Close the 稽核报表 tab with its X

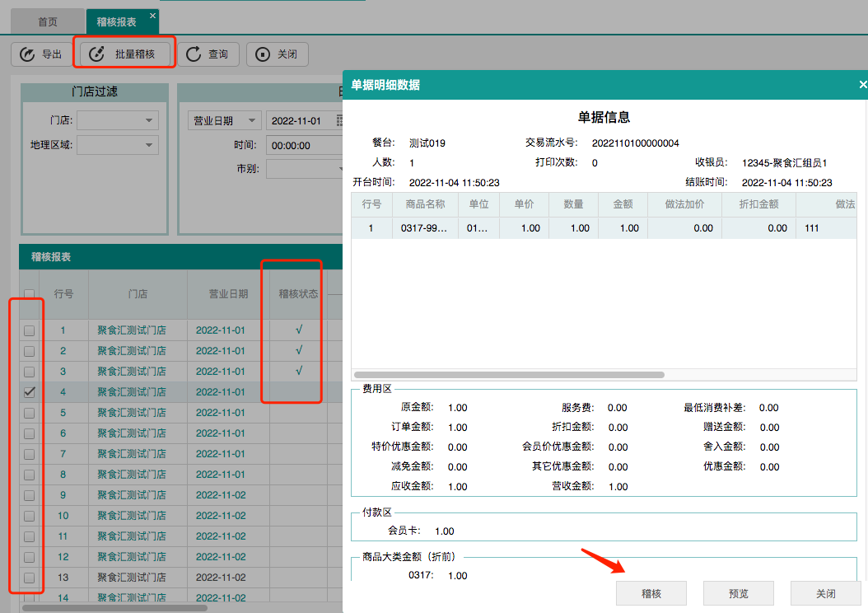tap(152, 16)
